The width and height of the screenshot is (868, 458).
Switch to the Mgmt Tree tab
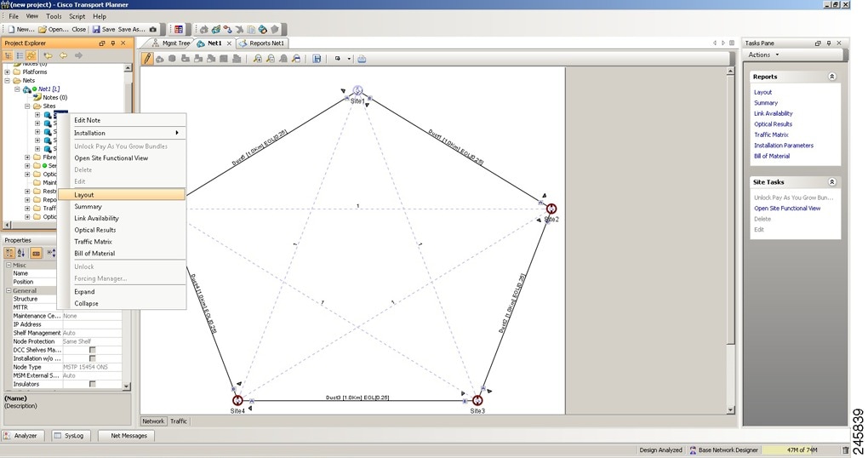[170, 43]
